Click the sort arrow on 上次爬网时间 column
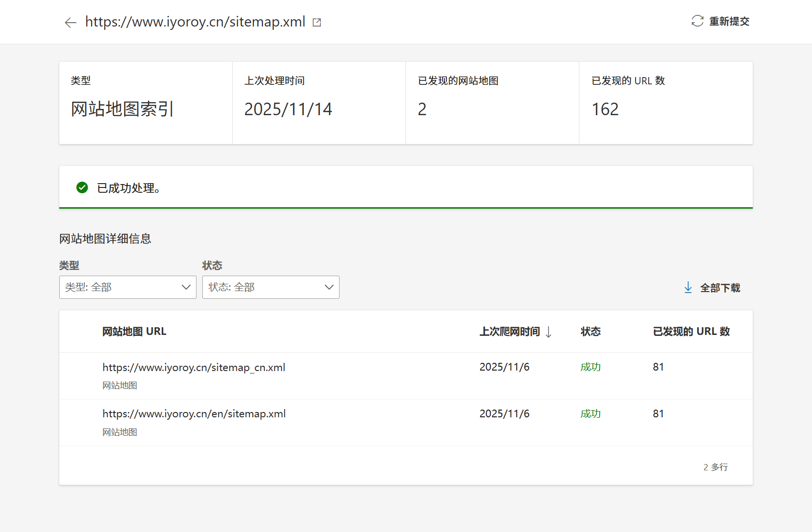Image resolution: width=812 pixels, height=532 pixels. (549, 332)
